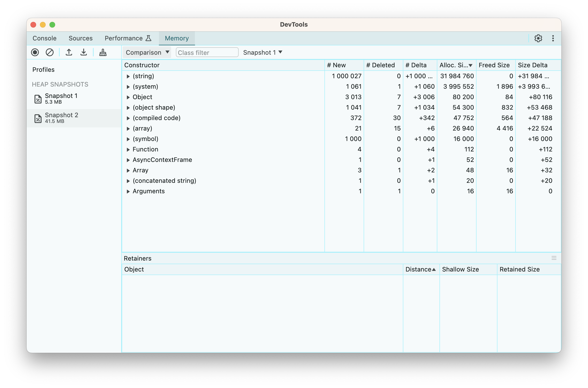Open DevTools settings gear icon

pos(538,38)
